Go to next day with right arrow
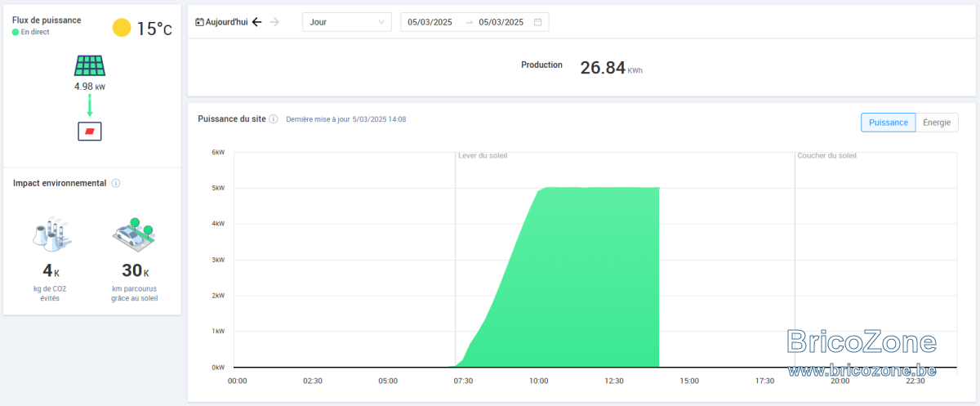 (x=274, y=22)
